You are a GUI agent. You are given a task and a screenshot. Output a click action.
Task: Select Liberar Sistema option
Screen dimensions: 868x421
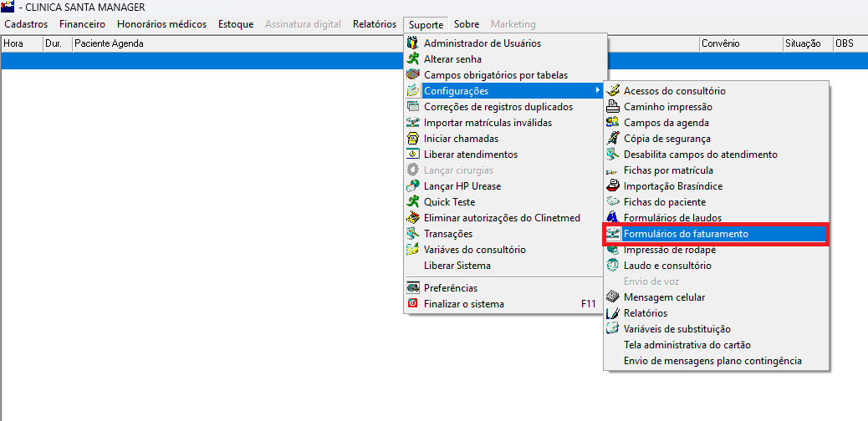tap(457, 266)
